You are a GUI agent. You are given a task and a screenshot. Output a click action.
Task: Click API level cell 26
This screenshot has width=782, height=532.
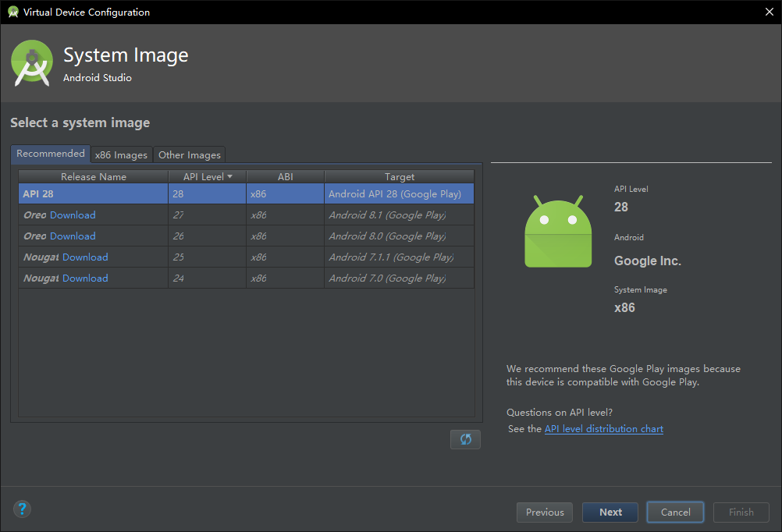pyautogui.click(x=207, y=236)
